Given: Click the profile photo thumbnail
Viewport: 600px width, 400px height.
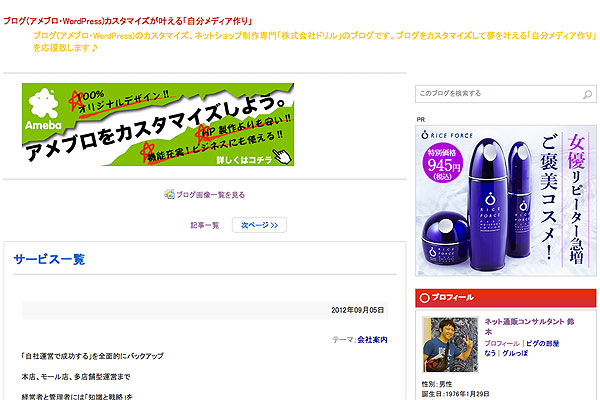Looking at the screenshot, I should coord(450,344).
